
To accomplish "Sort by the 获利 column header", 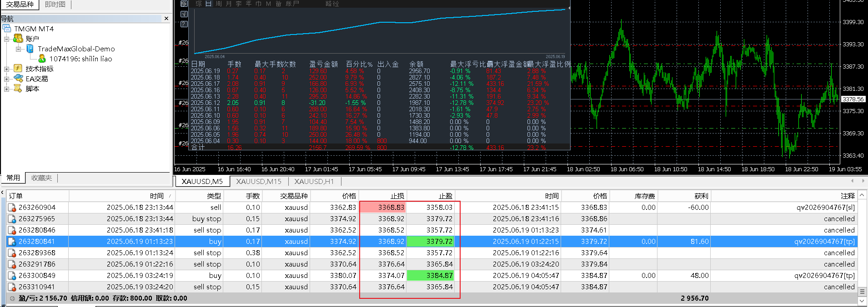I will (x=684, y=196).
